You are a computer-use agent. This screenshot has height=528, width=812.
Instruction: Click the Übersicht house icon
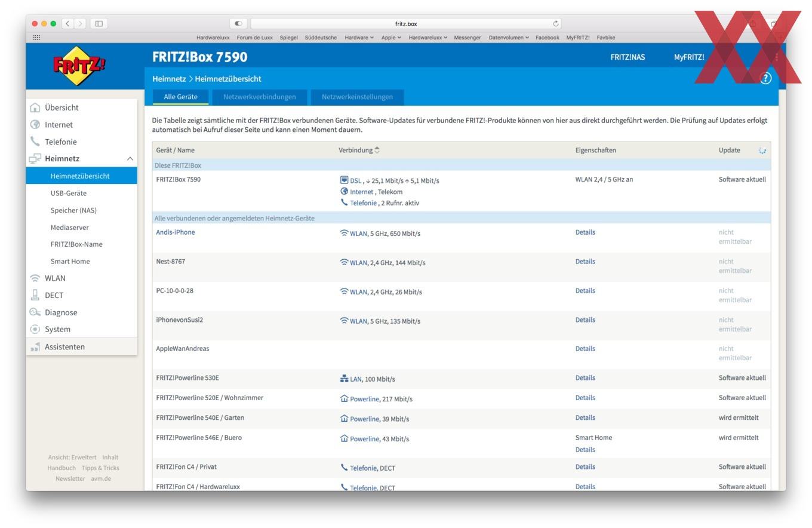[x=35, y=108]
